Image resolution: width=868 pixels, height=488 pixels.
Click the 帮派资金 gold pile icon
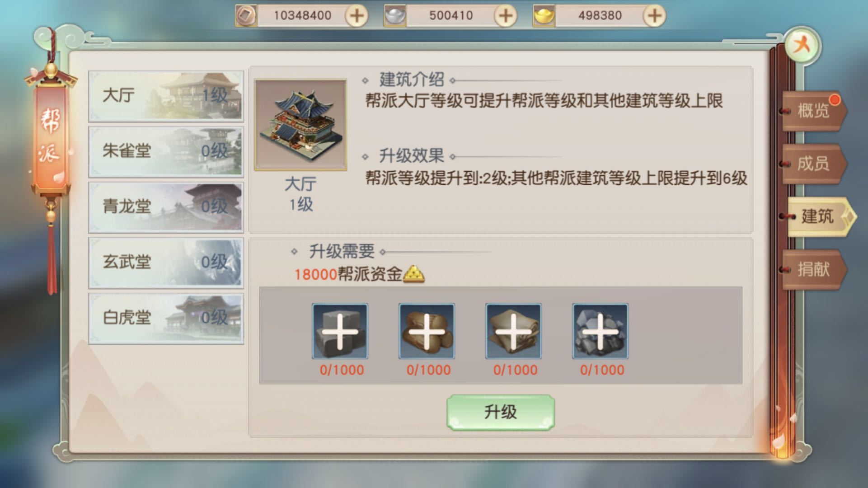pyautogui.click(x=413, y=274)
